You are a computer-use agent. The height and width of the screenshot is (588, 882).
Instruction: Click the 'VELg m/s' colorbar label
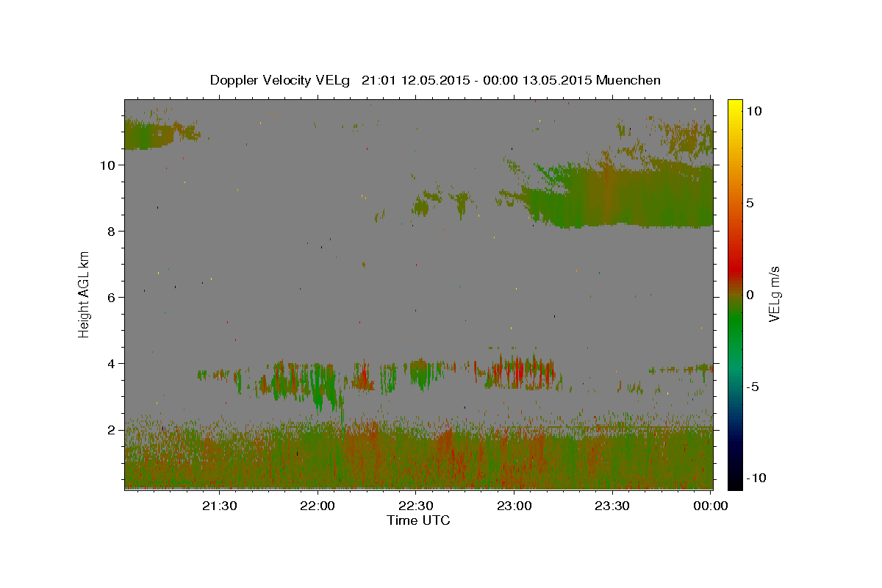[774, 294]
